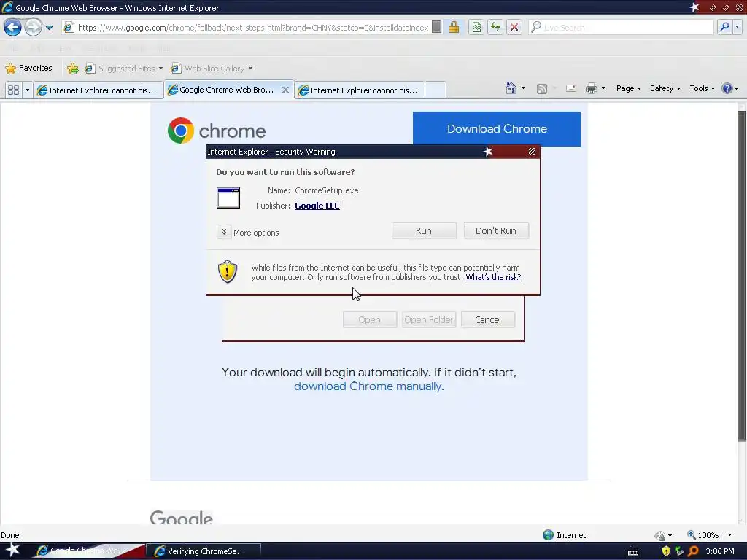Click the star icon in Security Warning title bar
Image resolution: width=747 pixels, height=560 pixels.
click(488, 152)
